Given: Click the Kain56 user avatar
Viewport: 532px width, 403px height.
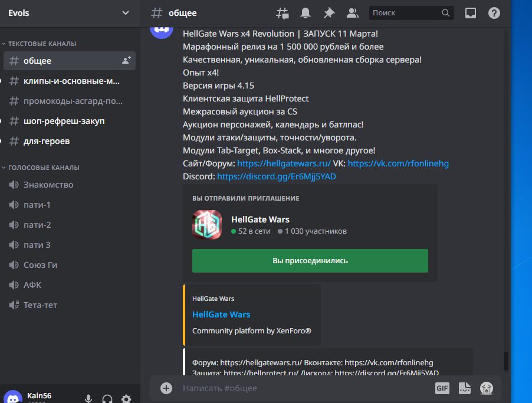Looking at the screenshot, I should [13, 397].
